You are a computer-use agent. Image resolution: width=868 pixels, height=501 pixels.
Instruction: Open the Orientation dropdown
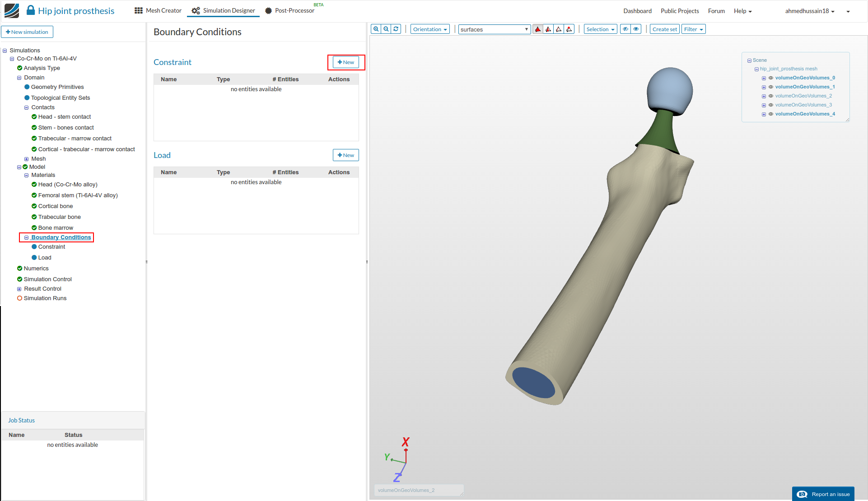coord(430,29)
